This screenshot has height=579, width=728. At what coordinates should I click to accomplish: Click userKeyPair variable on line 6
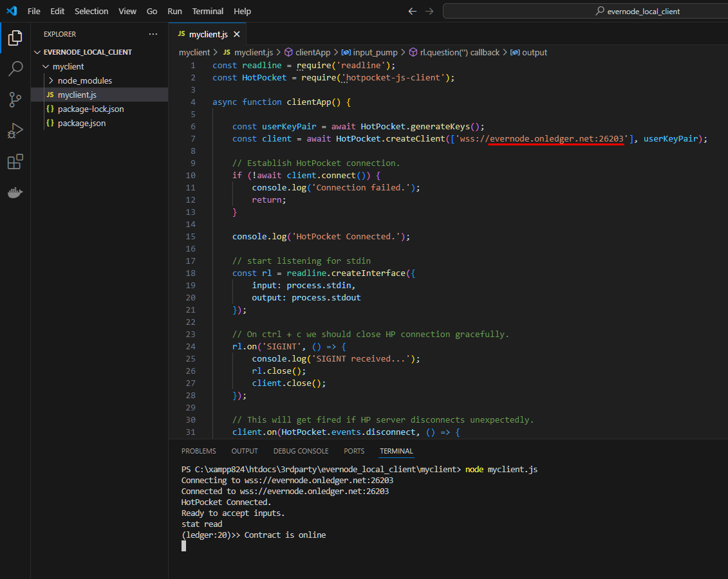[289, 127]
